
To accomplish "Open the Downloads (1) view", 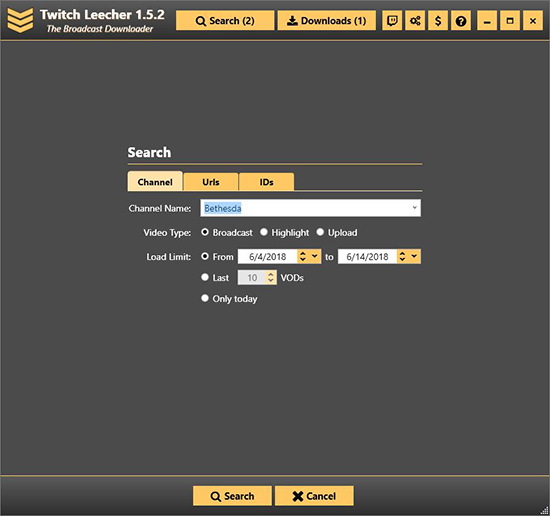I will 327,21.
